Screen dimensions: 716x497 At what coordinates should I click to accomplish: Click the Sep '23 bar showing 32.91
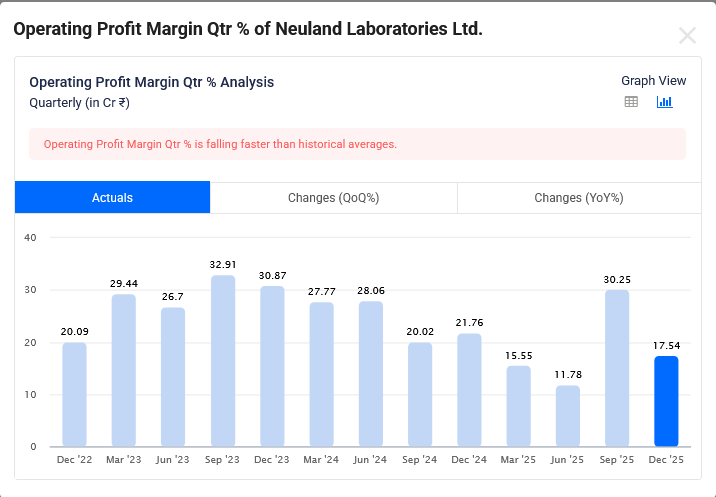pyautogui.click(x=223, y=361)
